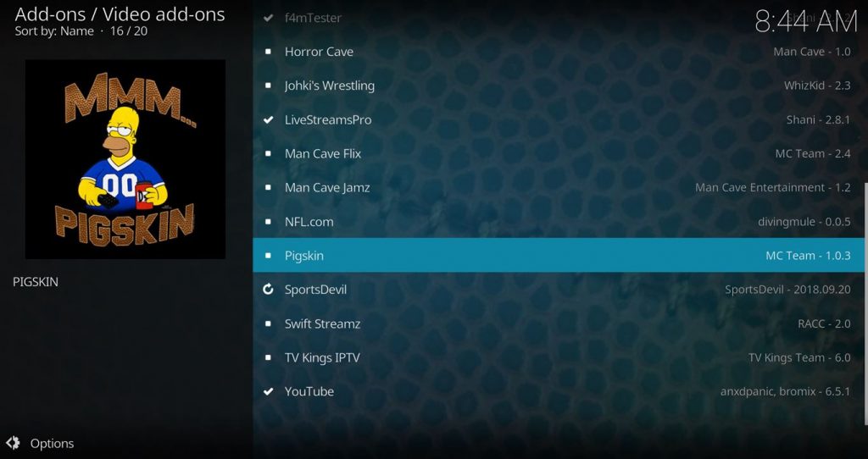868x459 pixels.
Task: Click the Options label
Action: [x=52, y=444]
